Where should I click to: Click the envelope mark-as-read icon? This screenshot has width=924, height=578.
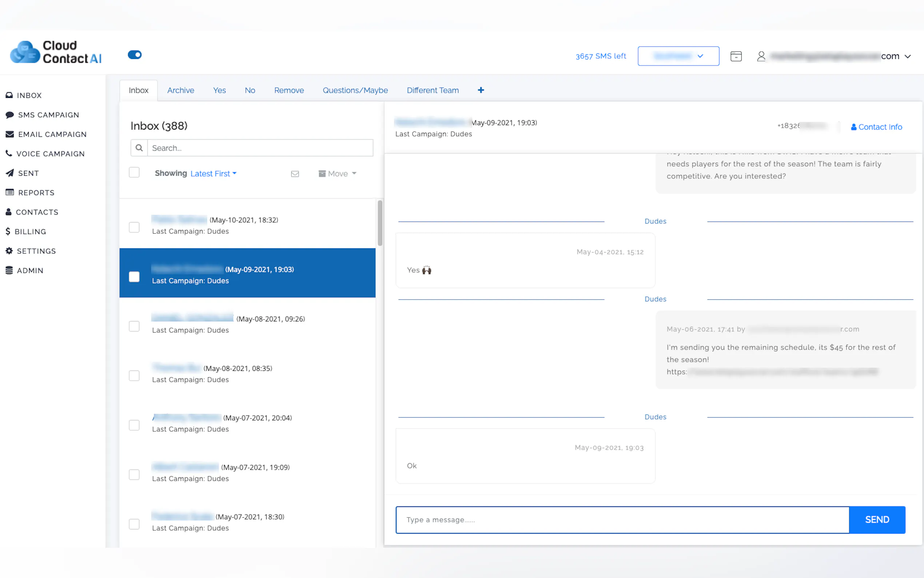(x=295, y=174)
